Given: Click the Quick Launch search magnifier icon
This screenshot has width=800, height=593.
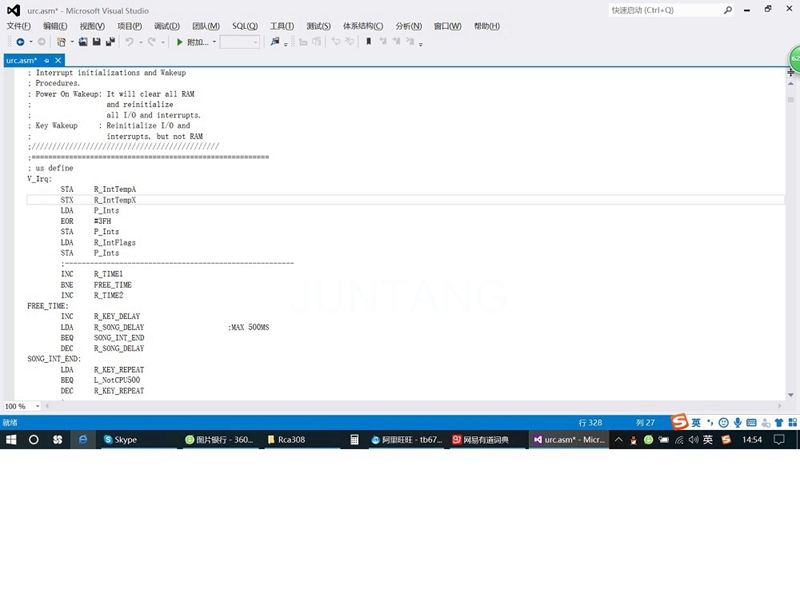Looking at the screenshot, I should tap(728, 10).
